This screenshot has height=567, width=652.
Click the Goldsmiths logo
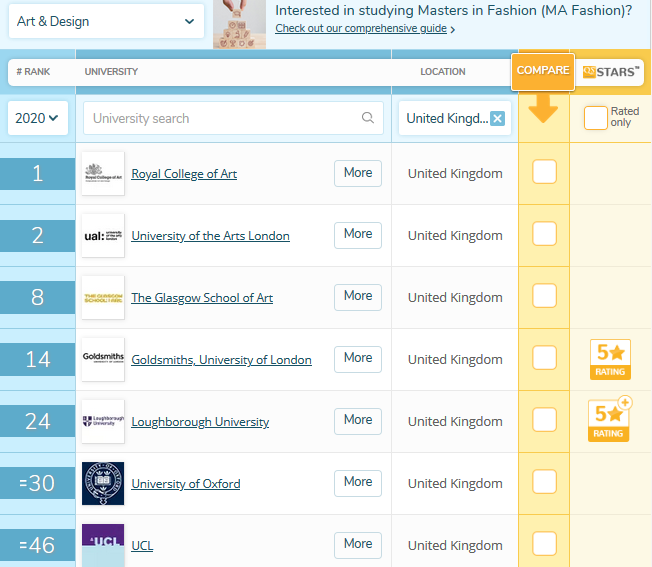click(x=103, y=359)
